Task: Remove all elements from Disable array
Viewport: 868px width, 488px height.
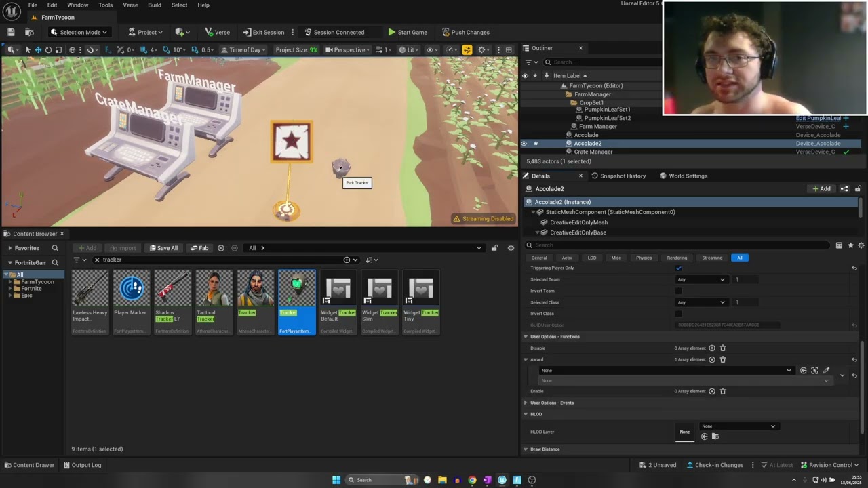Action: pos(723,348)
